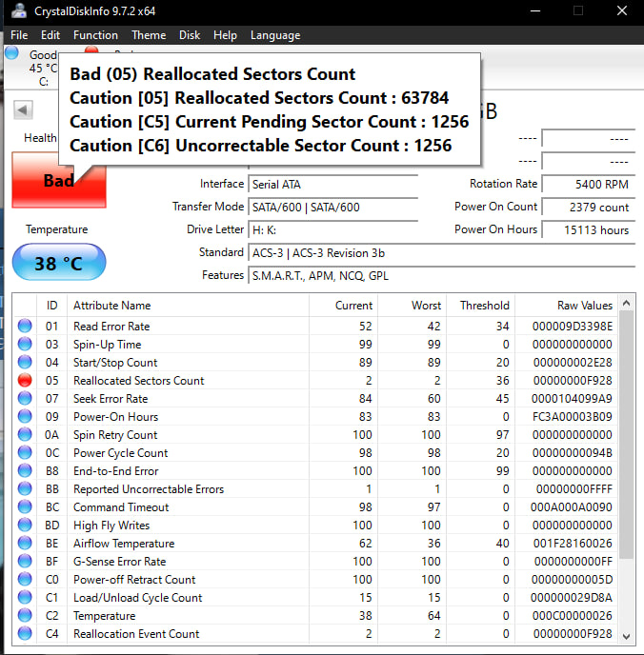Click the ID column header
Viewport: 644px width, 655px height.
(x=51, y=306)
